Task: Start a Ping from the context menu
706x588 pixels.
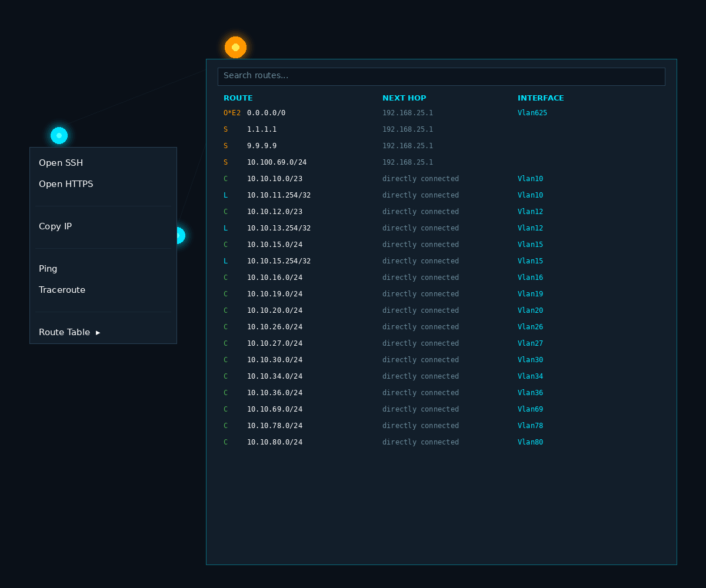Action: 48,269
